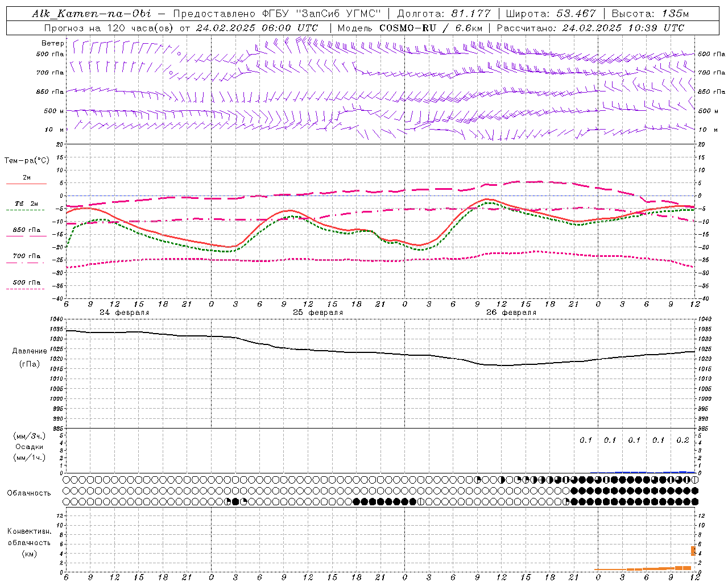The width and height of the screenshot is (728, 582).
Task: Click the 850 гПа wind level label, right side
Action: pyautogui.click(x=712, y=92)
